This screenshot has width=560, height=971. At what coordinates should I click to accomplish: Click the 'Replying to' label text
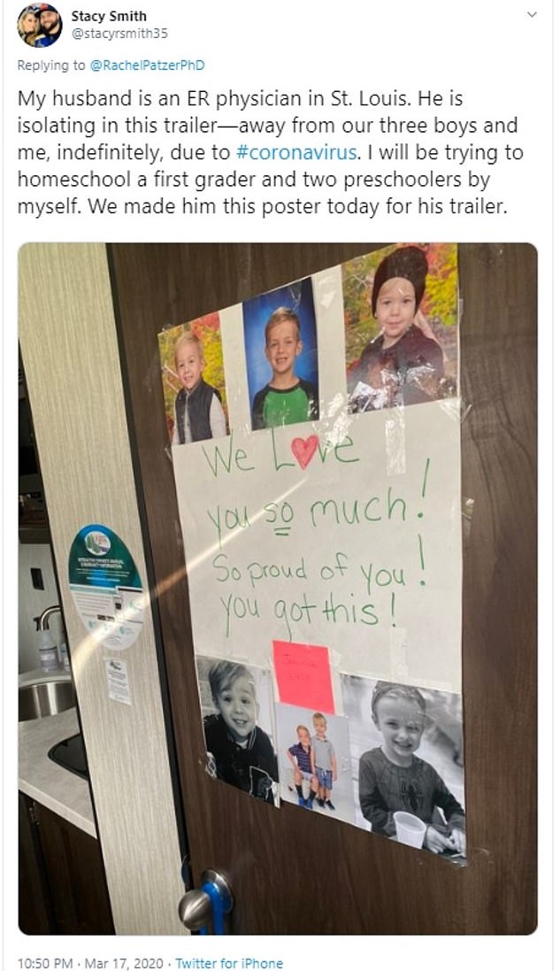click(x=51, y=65)
